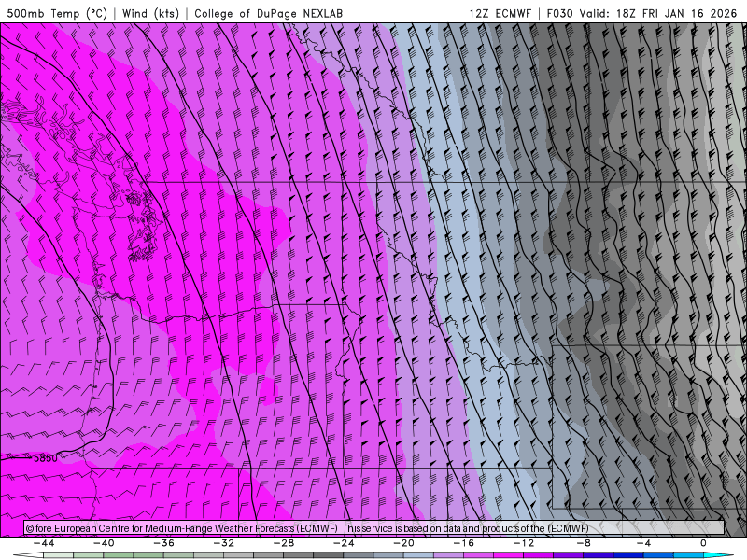
Task: Select the "College of DuPage NEXLAB" header text
Action: 268,13
